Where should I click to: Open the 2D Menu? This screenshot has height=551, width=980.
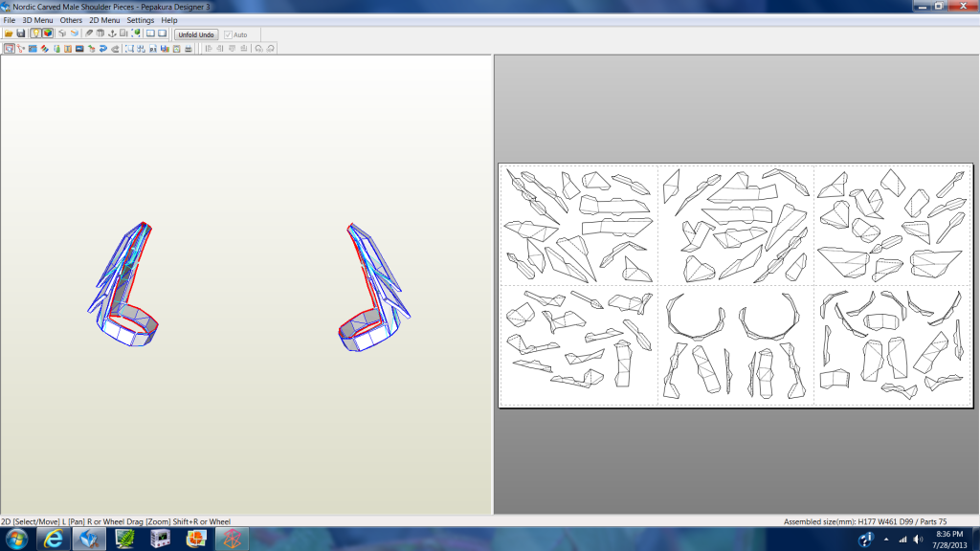coord(104,20)
